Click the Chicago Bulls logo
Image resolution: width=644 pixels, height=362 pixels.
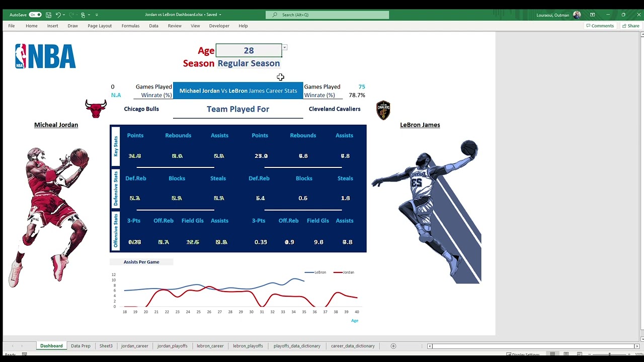tap(96, 108)
